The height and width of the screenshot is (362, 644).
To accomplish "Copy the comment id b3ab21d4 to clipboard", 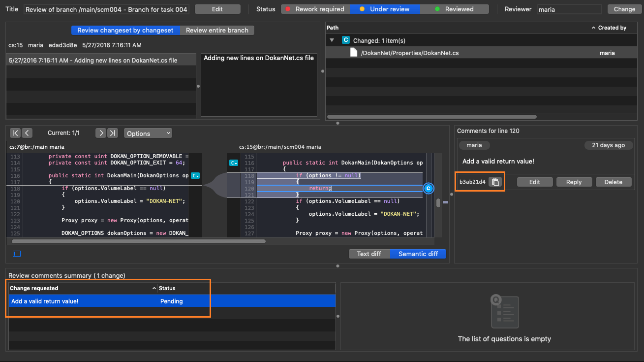I will pyautogui.click(x=495, y=182).
